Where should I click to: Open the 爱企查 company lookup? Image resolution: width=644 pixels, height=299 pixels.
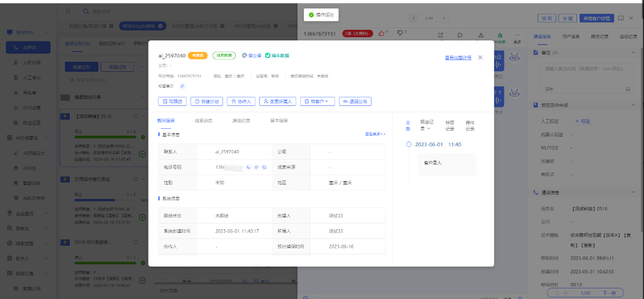[250, 55]
